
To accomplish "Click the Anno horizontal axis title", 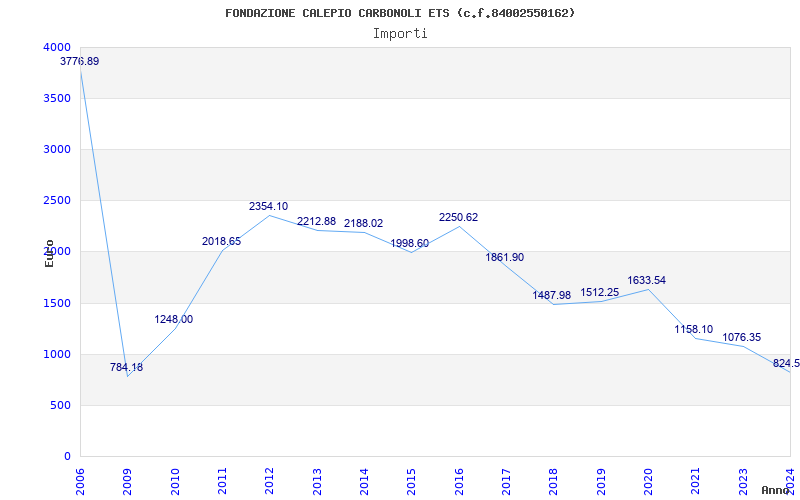I will 776,490.
